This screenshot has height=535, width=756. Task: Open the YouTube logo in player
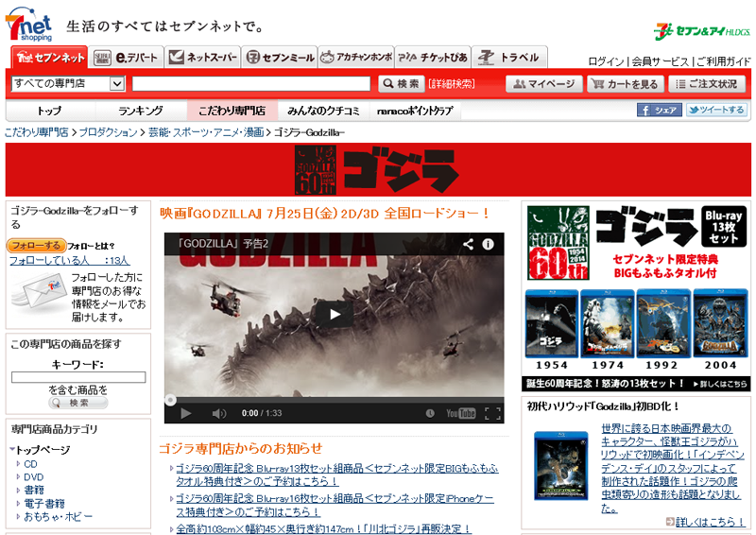[460, 413]
